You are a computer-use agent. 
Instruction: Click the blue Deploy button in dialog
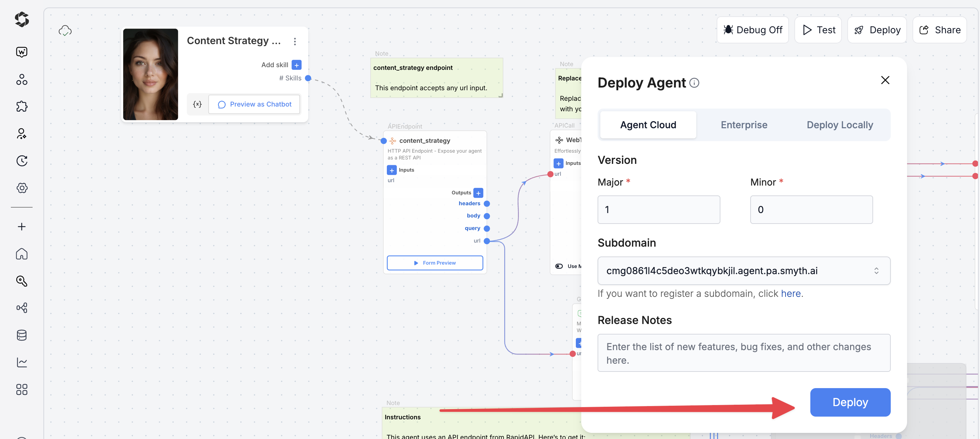tap(850, 402)
